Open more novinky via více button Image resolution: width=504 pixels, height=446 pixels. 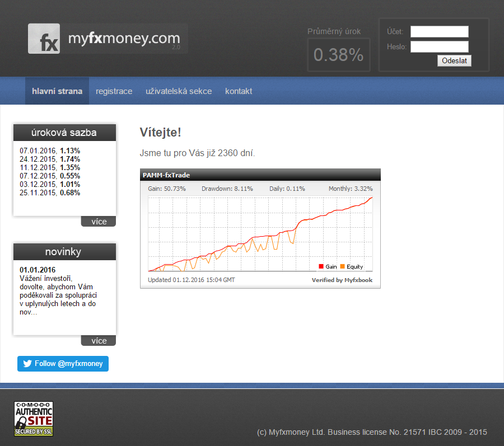(99, 341)
